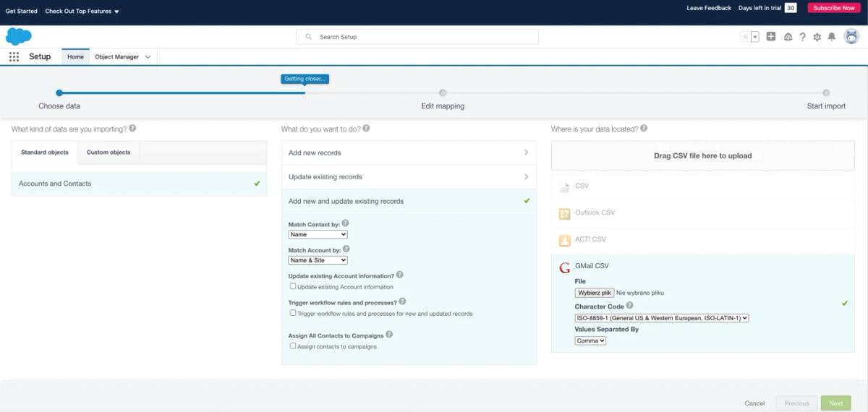868x412 pixels.
Task: Open the global actions plus icon
Action: (771, 37)
